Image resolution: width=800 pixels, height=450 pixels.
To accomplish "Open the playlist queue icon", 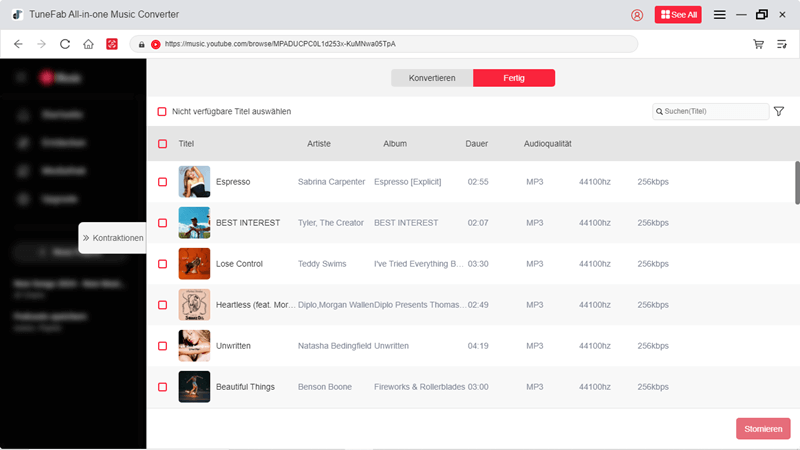I will pos(782,44).
